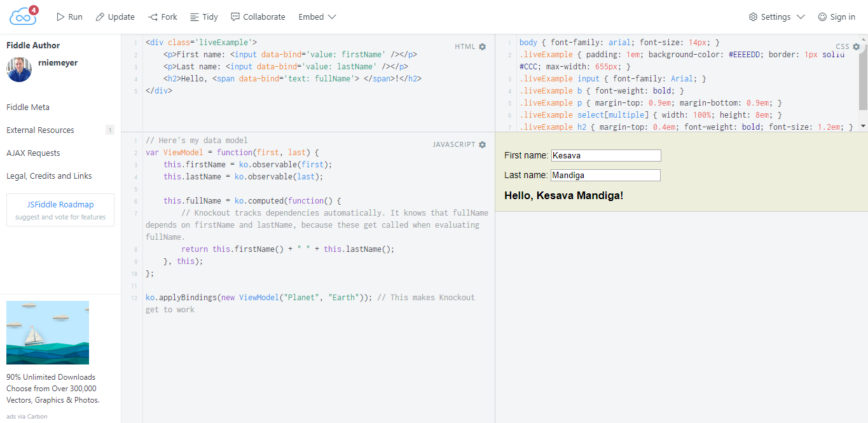Fork this fiddle
868x423 pixels.
click(x=163, y=17)
